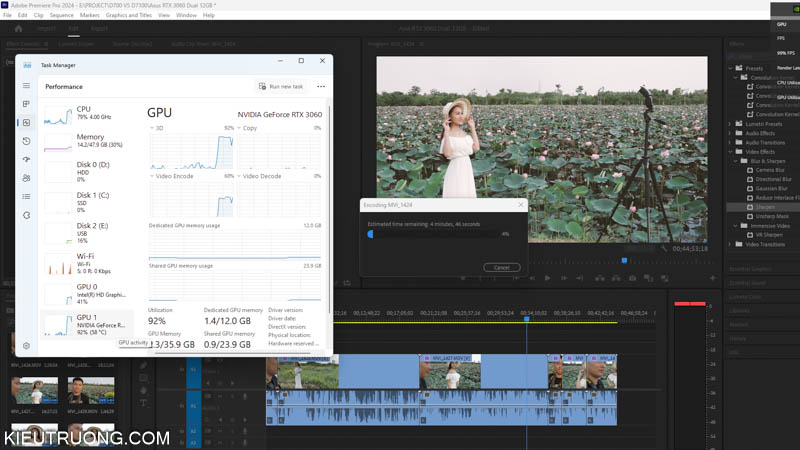The height and width of the screenshot is (450, 800).
Task: Open the Users page in Task Manager
Action: click(x=27, y=178)
